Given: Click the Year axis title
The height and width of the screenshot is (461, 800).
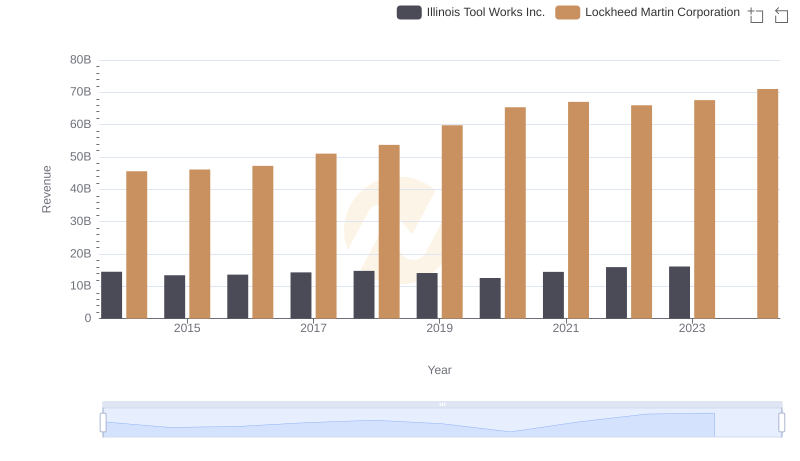Looking at the screenshot, I should (439, 370).
